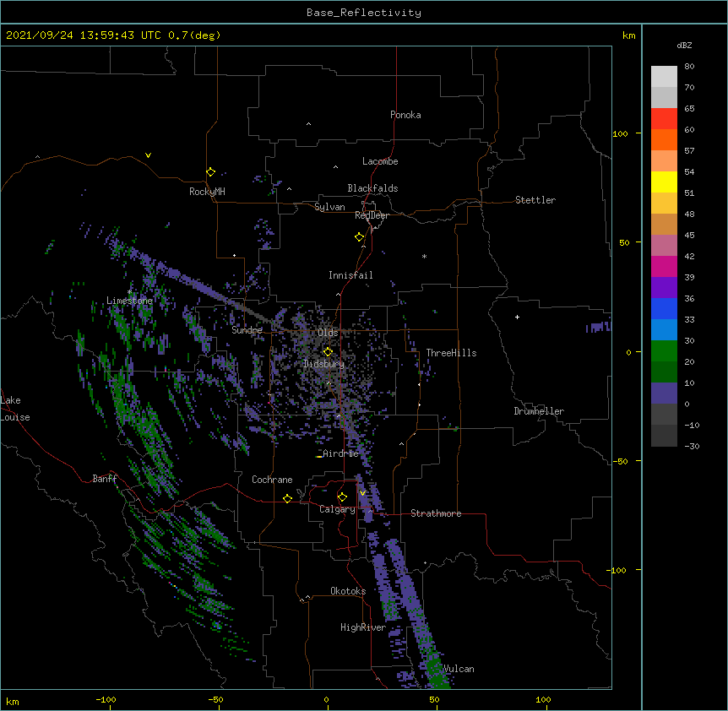This screenshot has width=728, height=711.
Task: Select the 42 dBZ magenta color swatch
Action: click(x=664, y=266)
